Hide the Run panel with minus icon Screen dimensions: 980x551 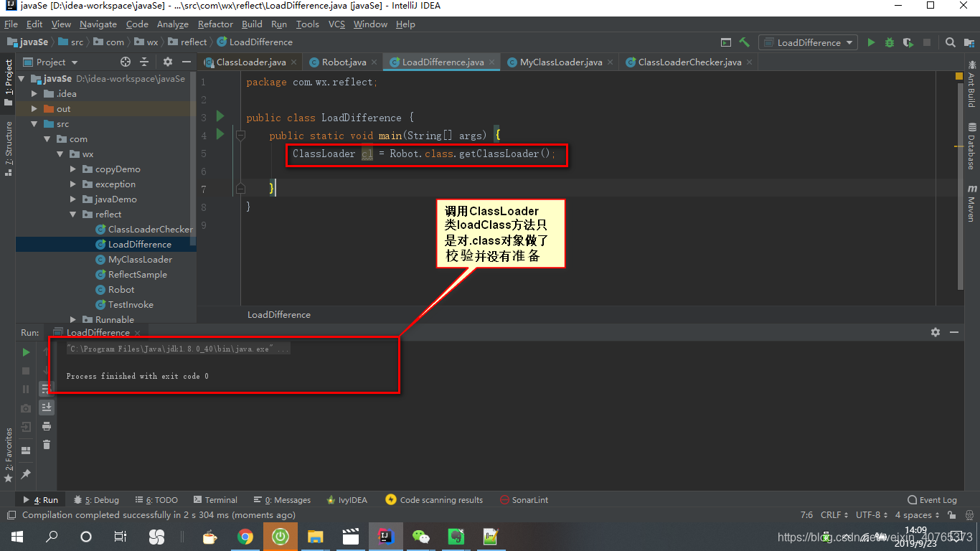click(x=954, y=332)
